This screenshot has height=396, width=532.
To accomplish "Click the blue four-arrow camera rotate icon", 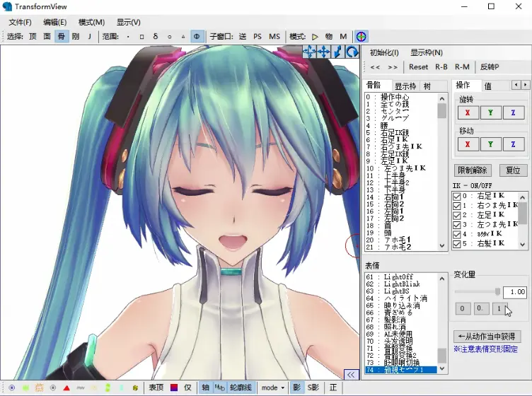I will (309, 52).
